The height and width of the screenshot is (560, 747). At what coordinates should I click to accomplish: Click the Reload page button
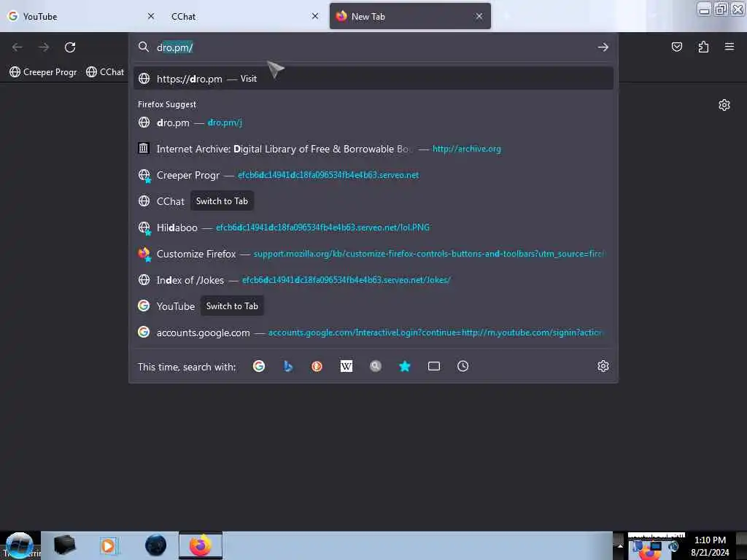coord(70,47)
